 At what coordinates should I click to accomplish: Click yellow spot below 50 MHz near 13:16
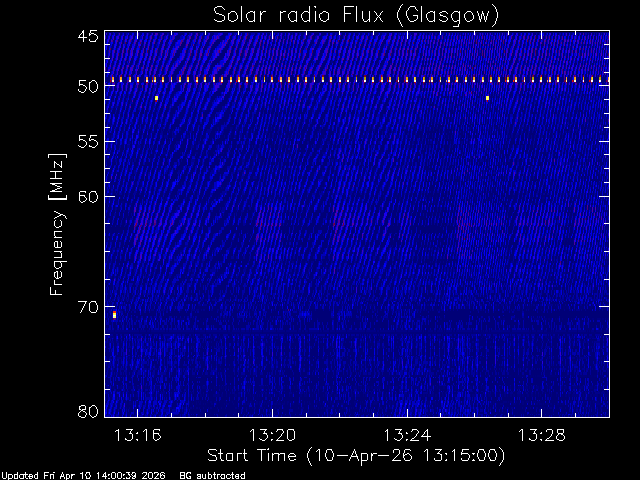tap(156, 98)
